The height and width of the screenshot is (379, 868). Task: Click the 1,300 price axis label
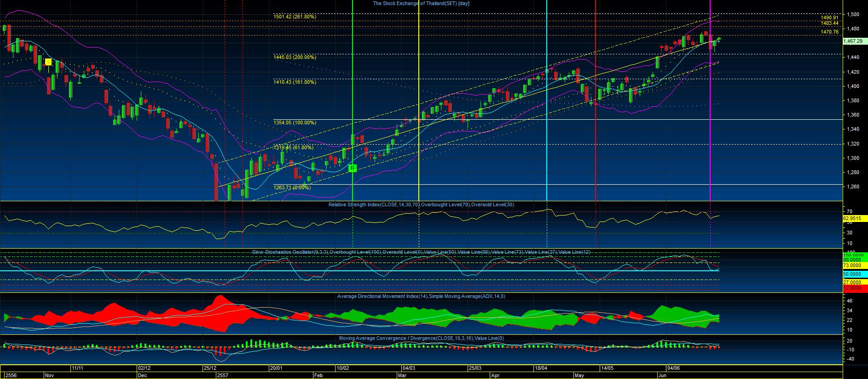click(853, 158)
